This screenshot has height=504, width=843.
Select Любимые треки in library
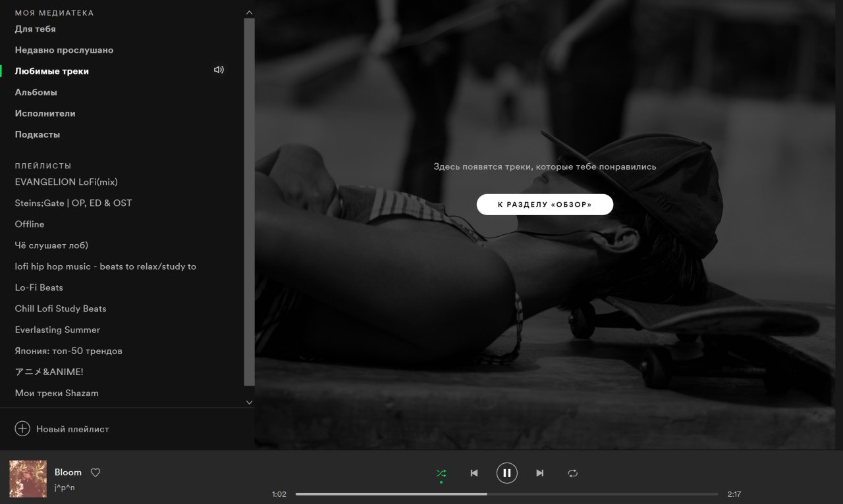tap(51, 71)
